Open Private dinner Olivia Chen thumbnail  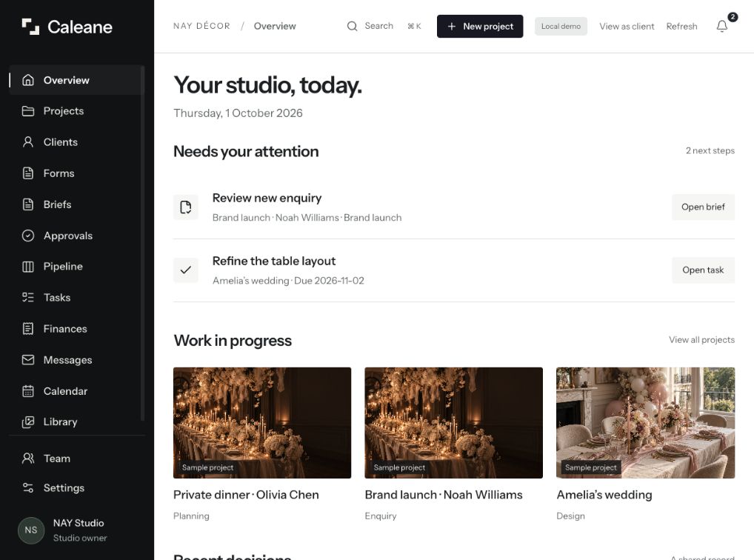[262, 423]
